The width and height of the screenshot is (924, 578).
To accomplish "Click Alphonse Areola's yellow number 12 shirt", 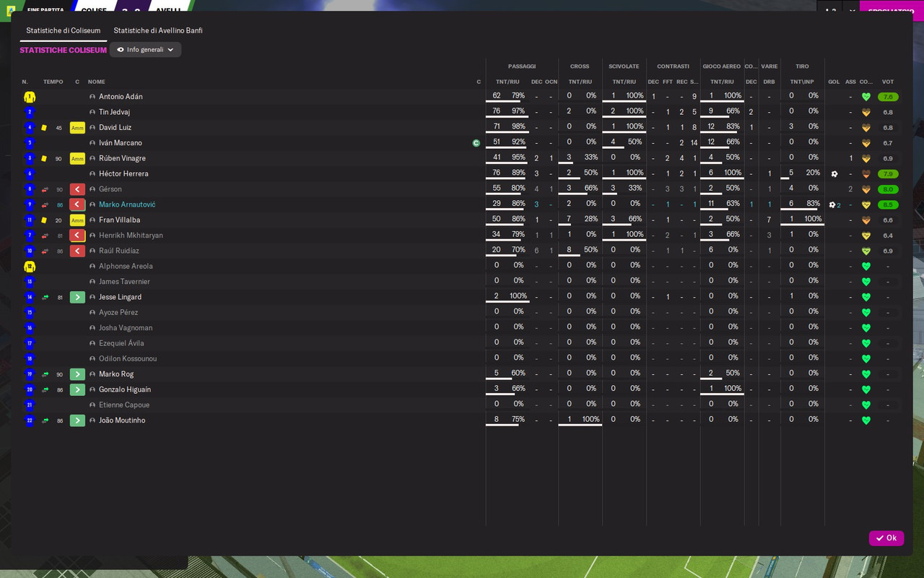I will click(x=30, y=267).
